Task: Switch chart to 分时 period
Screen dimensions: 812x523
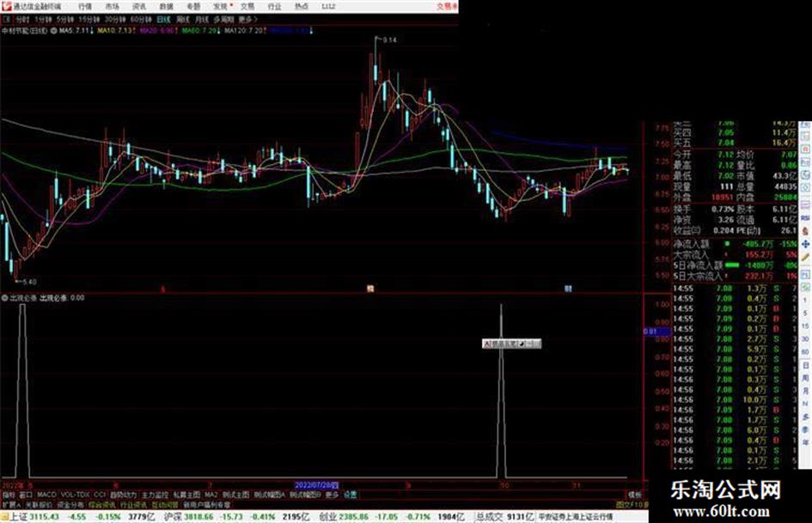Action: 22,19
